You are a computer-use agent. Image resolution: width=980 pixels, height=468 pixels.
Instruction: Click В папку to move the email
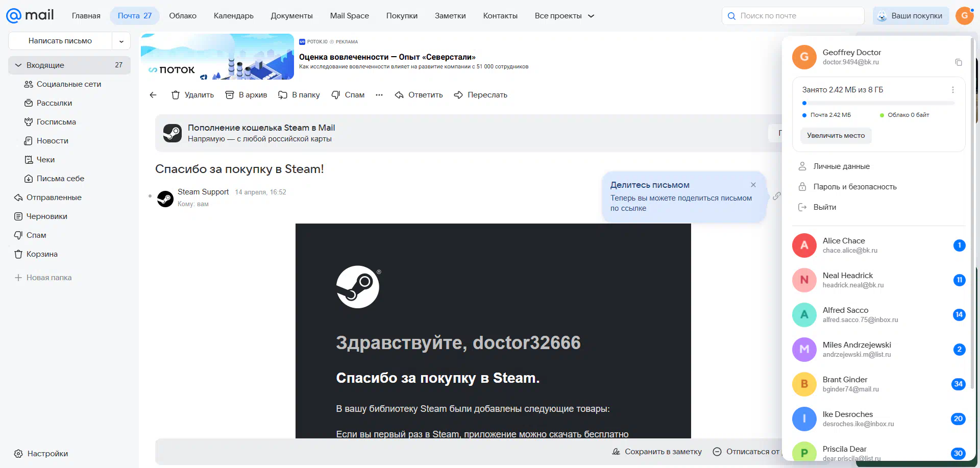tap(299, 95)
